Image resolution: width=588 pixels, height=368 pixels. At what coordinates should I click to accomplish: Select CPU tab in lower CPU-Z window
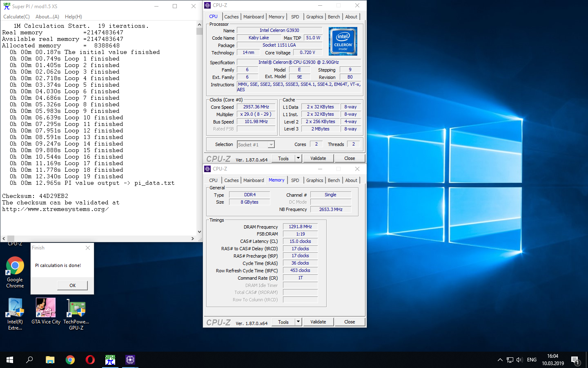214,180
